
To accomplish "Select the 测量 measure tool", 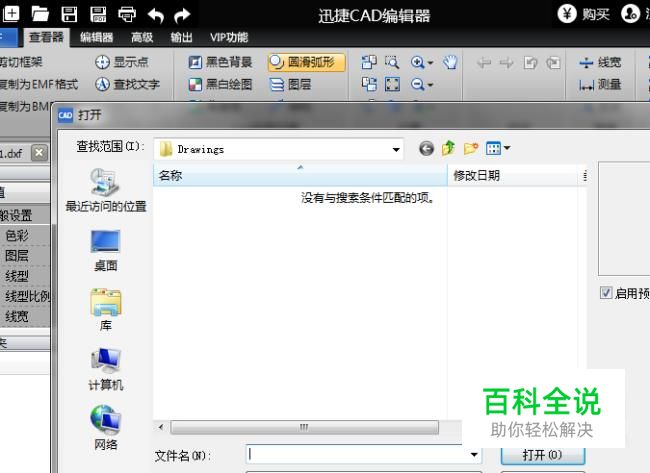I will tap(600, 85).
